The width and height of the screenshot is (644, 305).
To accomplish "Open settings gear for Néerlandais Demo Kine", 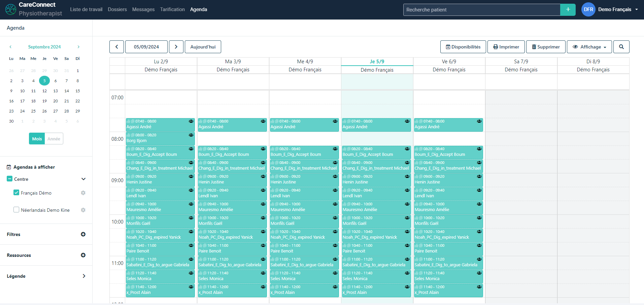I will tap(83, 210).
